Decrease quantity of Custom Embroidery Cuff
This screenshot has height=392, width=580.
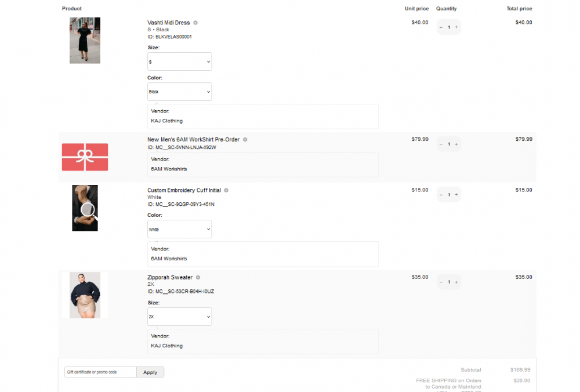[441, 194]
